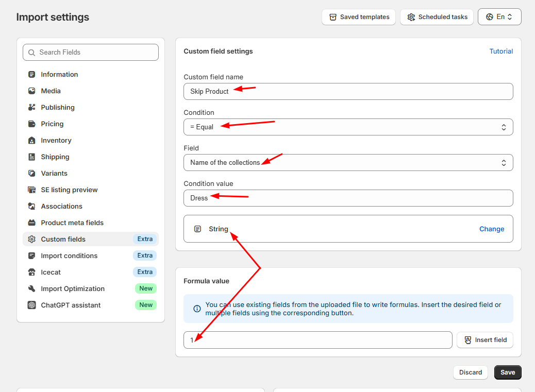Click the info icon in formula banner
Viewport: 535px width, 392px height.
[x=197, y=309]
